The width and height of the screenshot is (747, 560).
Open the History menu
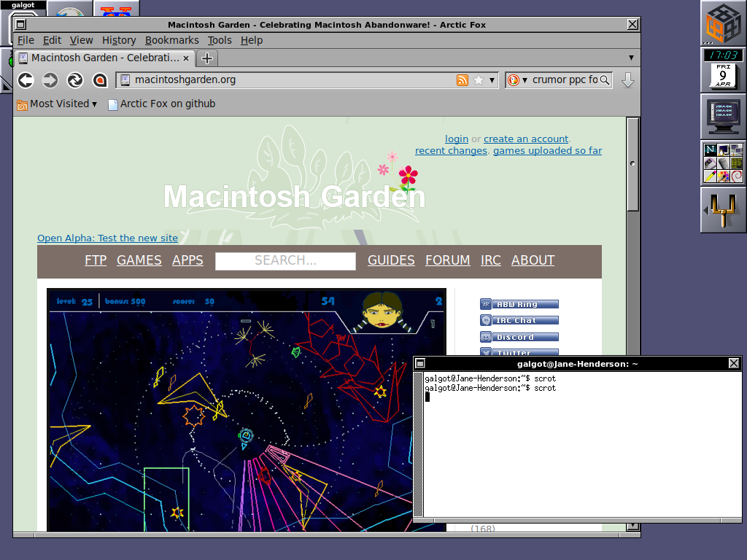coord(119,41)
